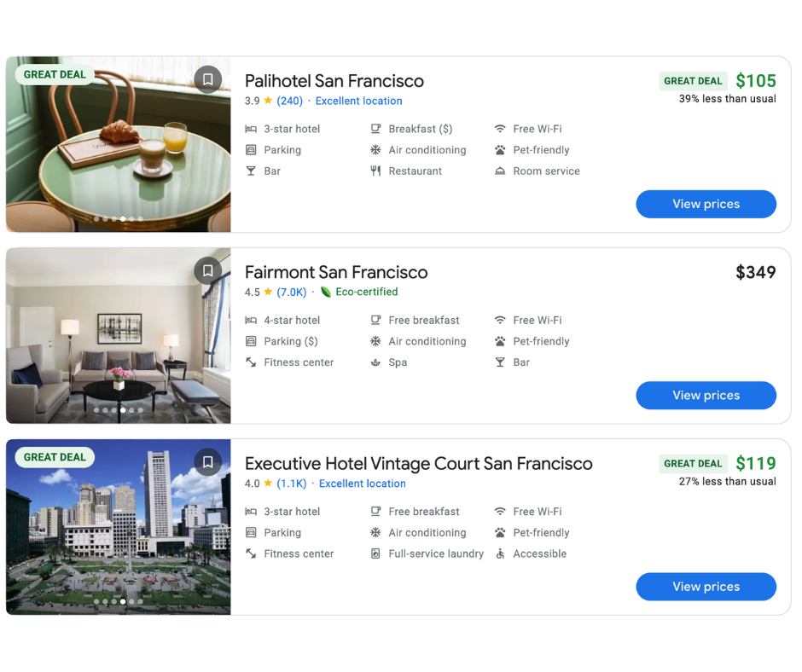
Task: Click Executive Hotel's Full-service laundry text
Action: [x=436, y=553]
